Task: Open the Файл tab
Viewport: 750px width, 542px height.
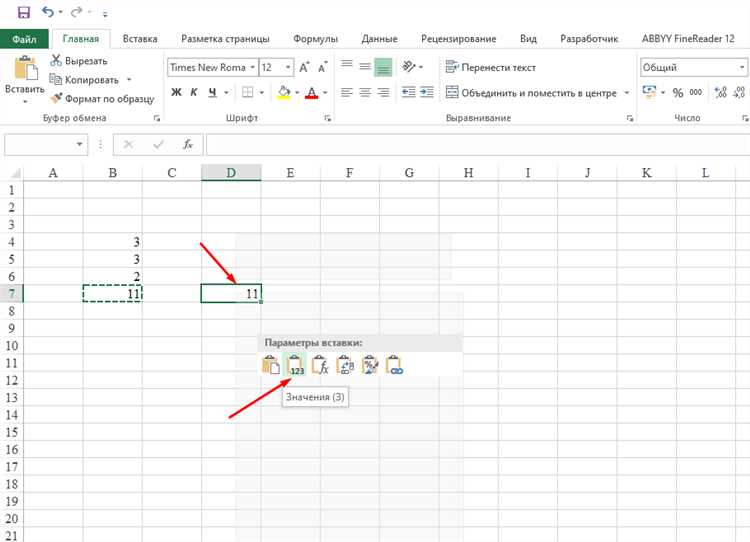Action: click(x=24, y=39)
